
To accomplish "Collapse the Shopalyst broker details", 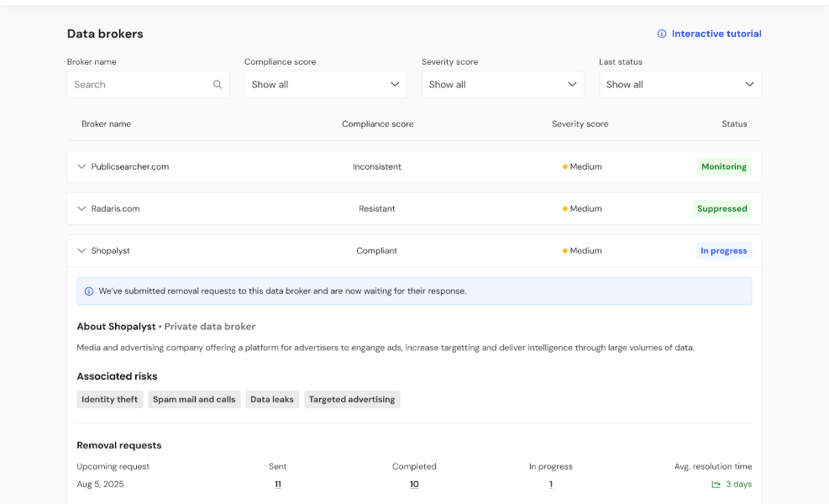I will pos(81,251).
